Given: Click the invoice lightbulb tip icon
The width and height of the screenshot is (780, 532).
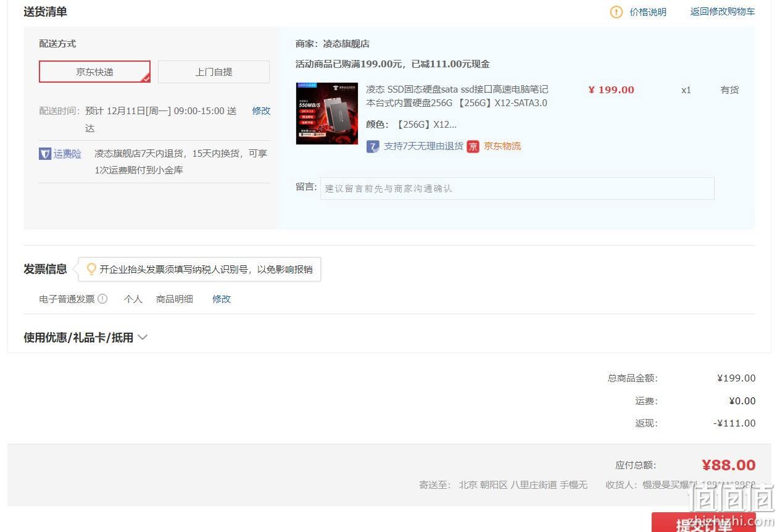Looking at the screenshot, I should click(91, 269).
